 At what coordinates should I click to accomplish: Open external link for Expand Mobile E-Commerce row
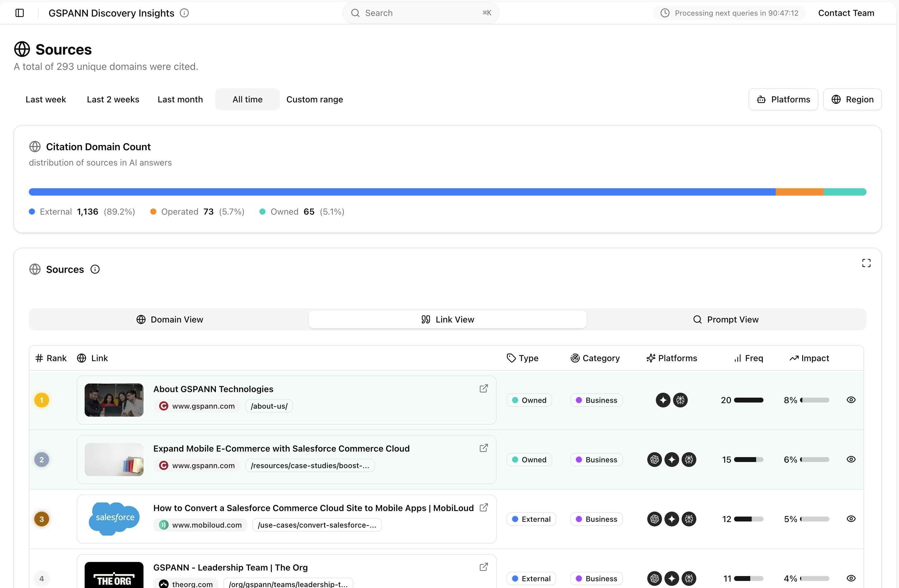[x=484, y=448]
